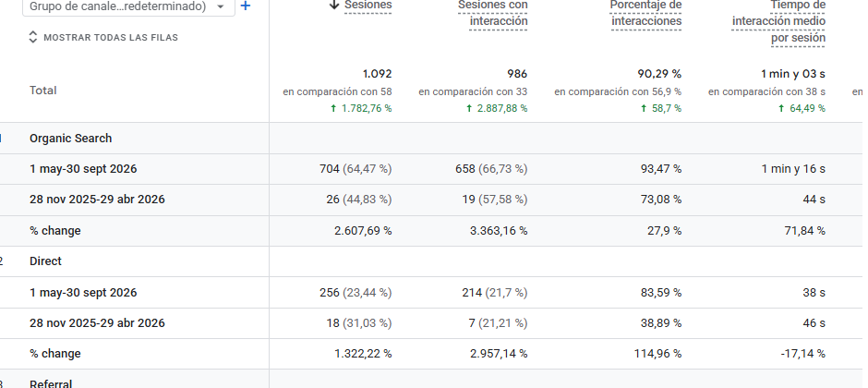Click the 64,49 % total change value

[802, 108]
